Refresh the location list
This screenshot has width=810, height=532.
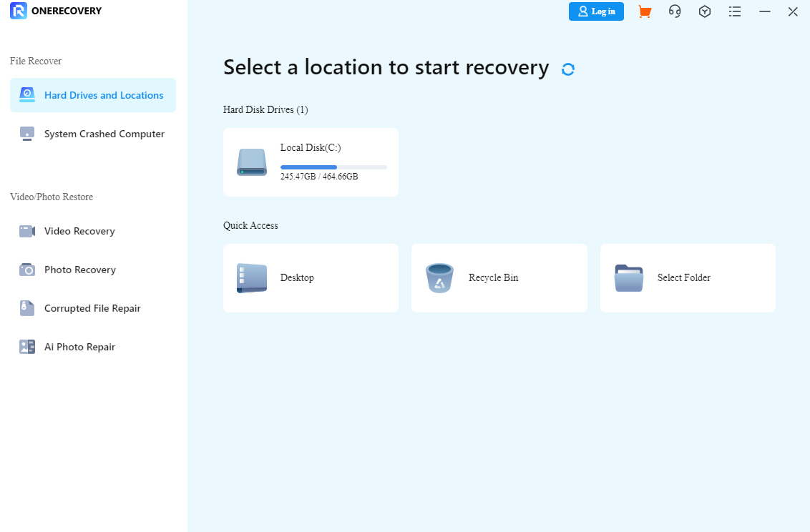[567, 69]
